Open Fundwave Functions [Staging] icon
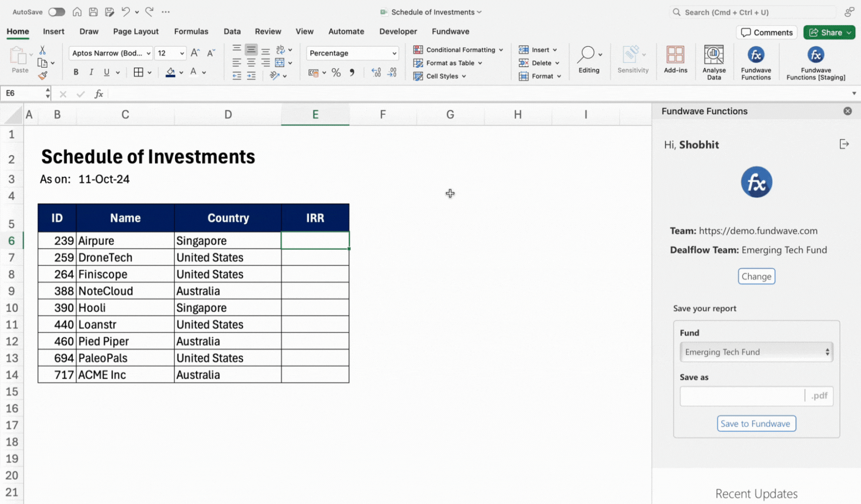Viewport: 861px width, 504px height. (816, 62)
